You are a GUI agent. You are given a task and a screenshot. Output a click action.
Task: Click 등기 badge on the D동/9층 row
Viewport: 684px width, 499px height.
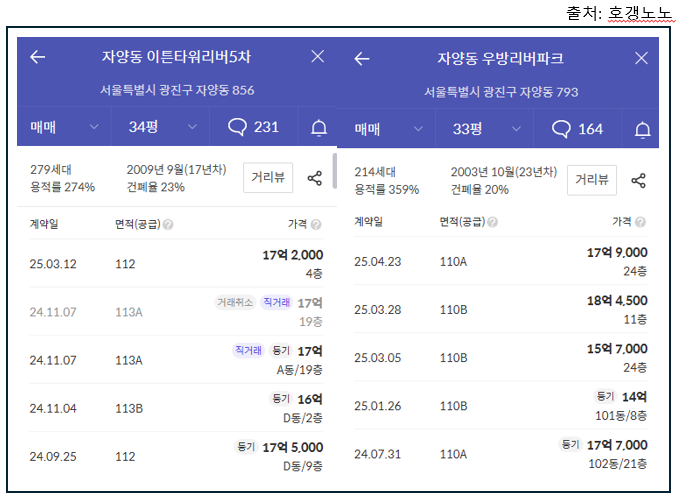246,447
